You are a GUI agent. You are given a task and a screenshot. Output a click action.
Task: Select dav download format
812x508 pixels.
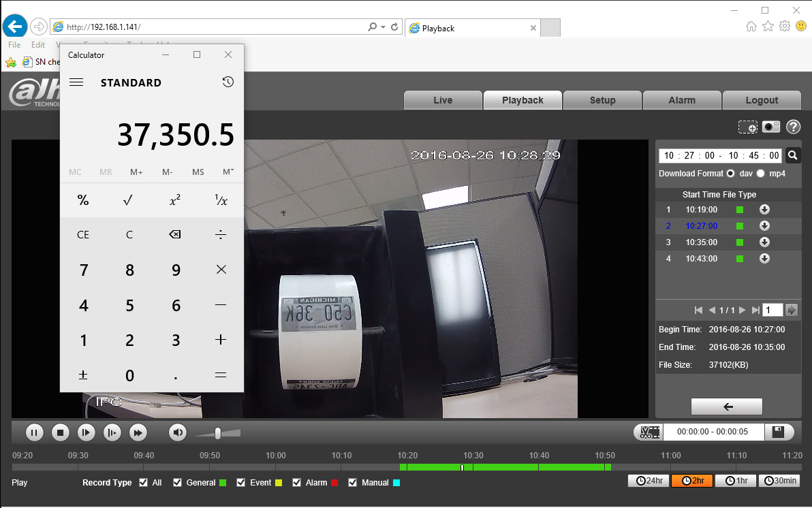pos(731,174)
